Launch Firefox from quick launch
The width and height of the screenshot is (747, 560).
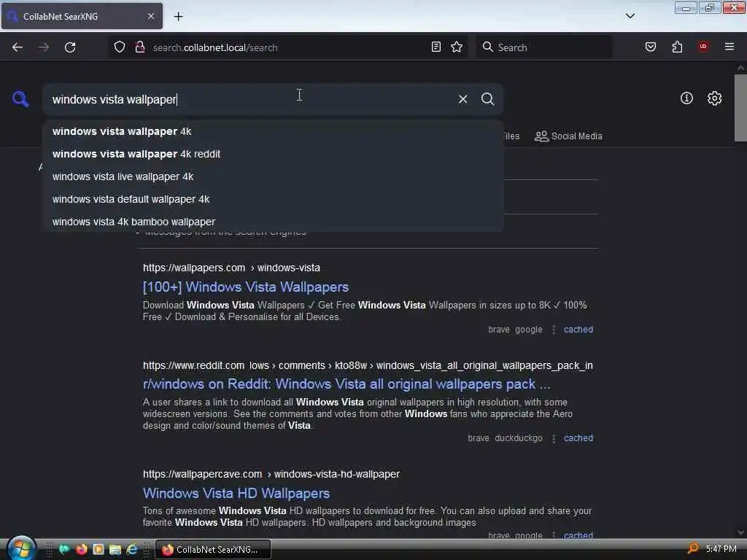82,549
